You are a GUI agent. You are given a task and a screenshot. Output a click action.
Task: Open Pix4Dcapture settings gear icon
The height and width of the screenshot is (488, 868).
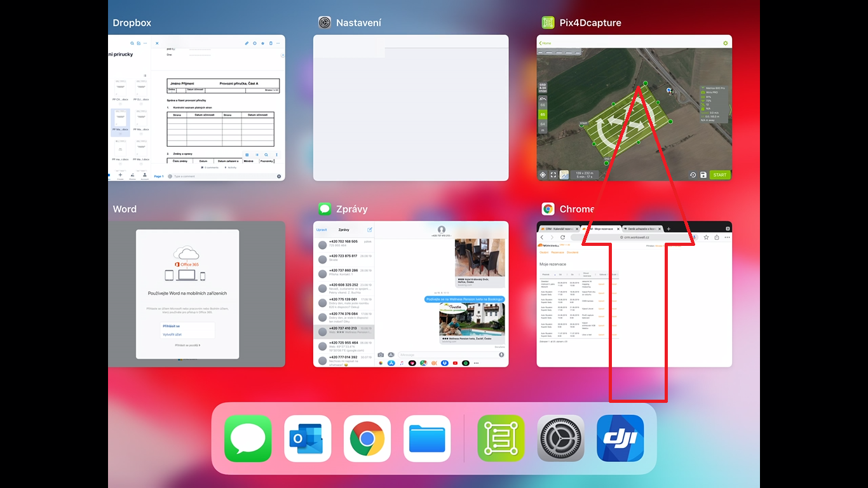[x=725, y=43]
